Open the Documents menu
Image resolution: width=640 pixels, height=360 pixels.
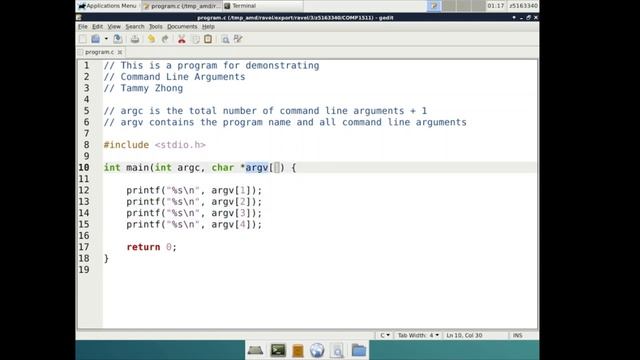pyautogui.click(x=182, y=27)
